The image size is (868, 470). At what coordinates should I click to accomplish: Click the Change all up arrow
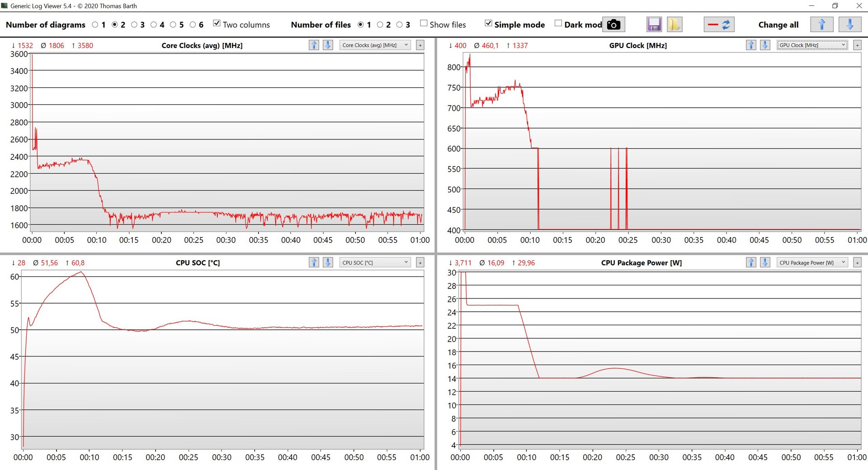pyautogui.click(x=821, y=24)
